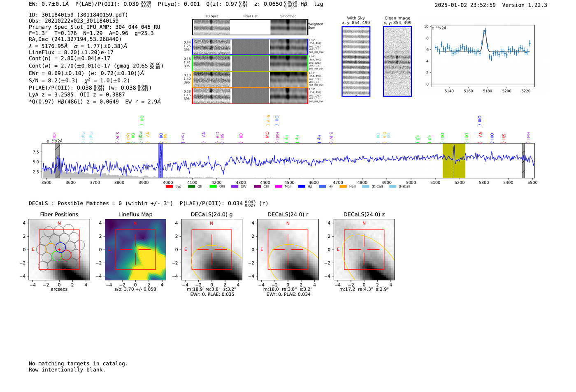Select the red-framed 2D spectrum fiber row

pos(250,95)
